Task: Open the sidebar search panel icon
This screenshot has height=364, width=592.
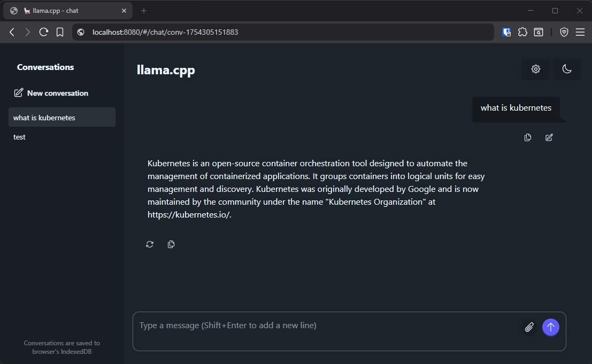Action: (x=539, y=32)
